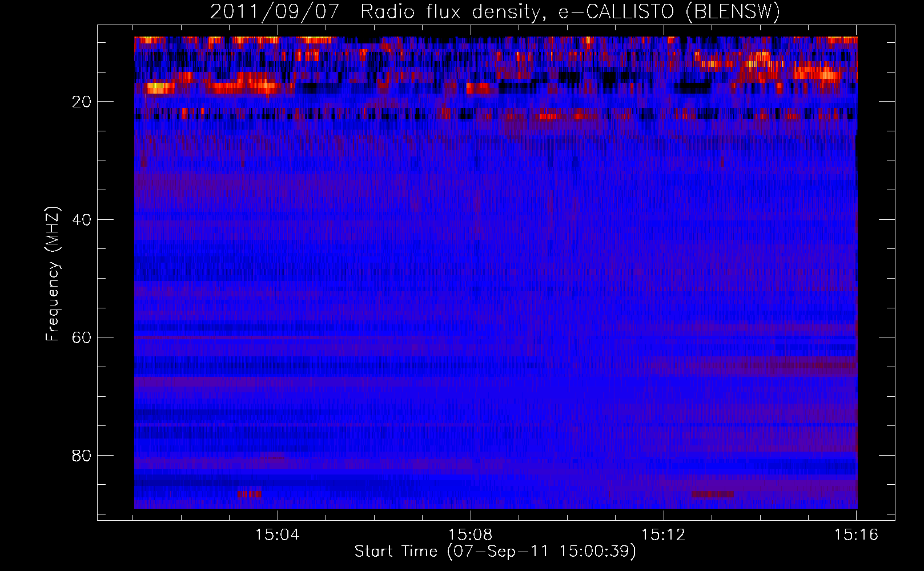Click the "Start Time (07-Sep-11 15:00:39)" label

pyautogui.click(x=495, y=552)
